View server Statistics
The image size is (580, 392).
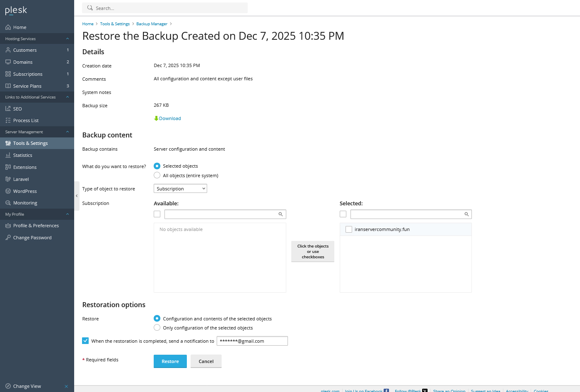pyautogui.click(x=22, y=155)
